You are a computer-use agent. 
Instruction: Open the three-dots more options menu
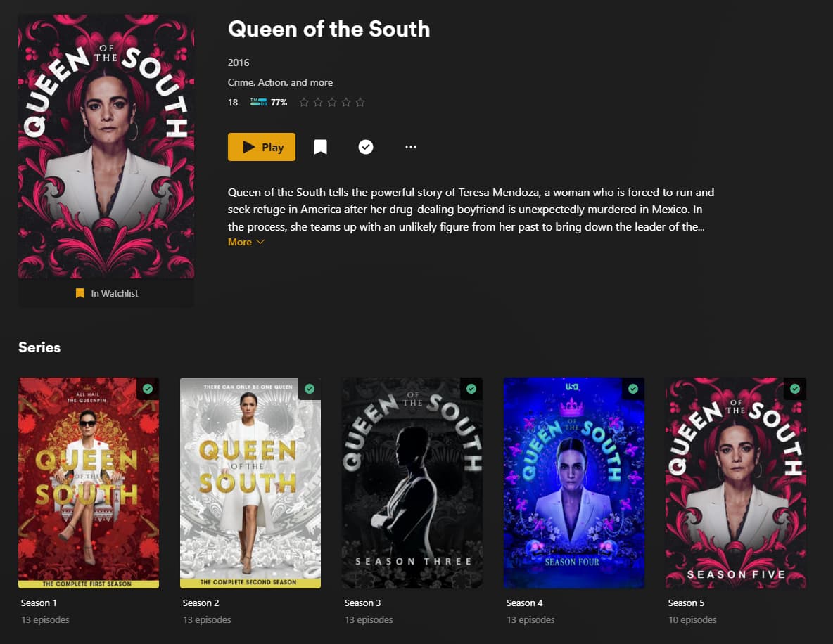click(x=411, y=147)
